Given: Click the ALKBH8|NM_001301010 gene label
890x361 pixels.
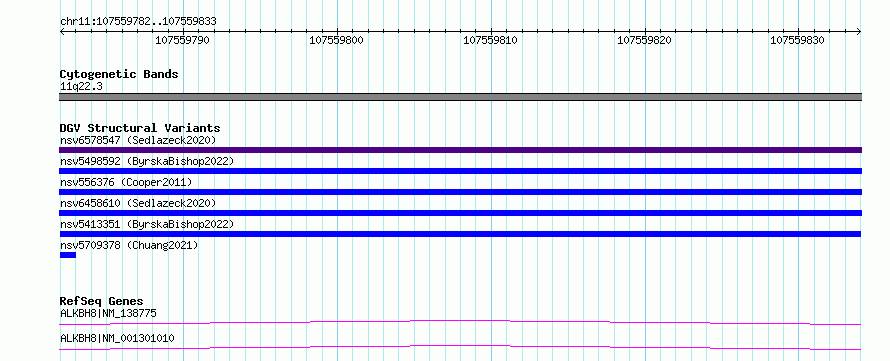Looking at the screenshot, I should coord(117,339).
